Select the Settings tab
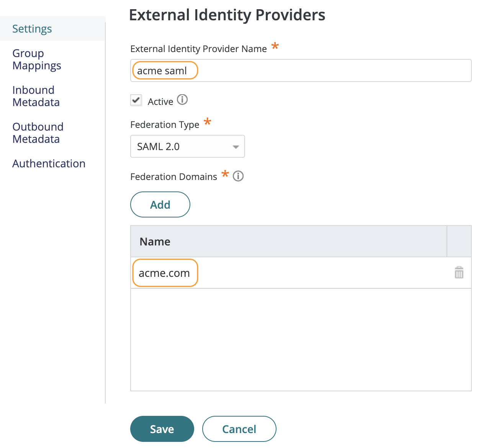This screenshot has width=481, height=448. point(32,28)
